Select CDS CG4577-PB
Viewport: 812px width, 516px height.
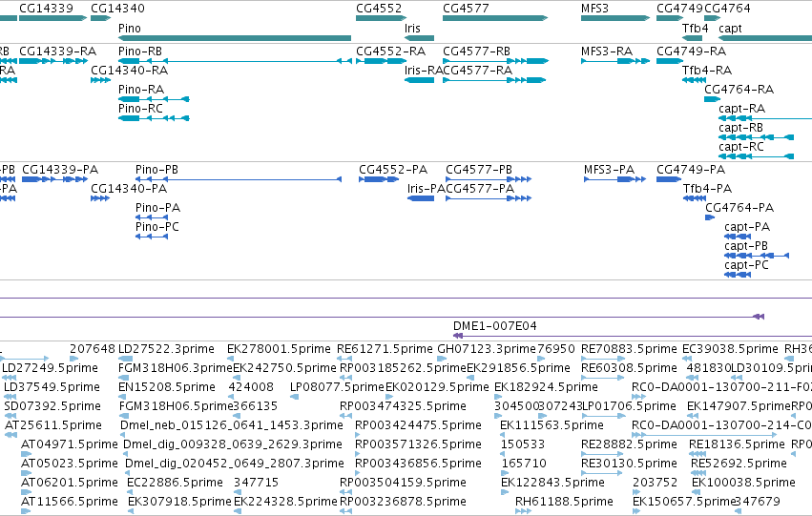tap(489, 179)
